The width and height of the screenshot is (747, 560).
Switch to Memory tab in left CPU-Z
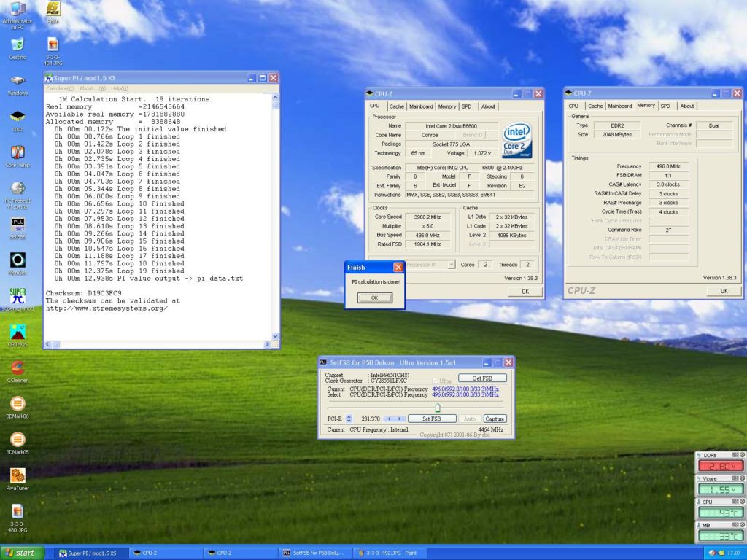[447, 106]
